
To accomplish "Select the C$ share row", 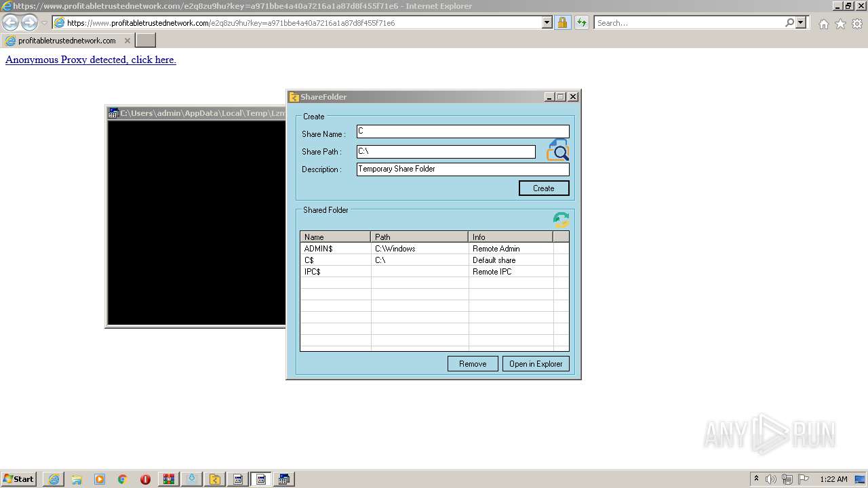I will pos(434,260).
